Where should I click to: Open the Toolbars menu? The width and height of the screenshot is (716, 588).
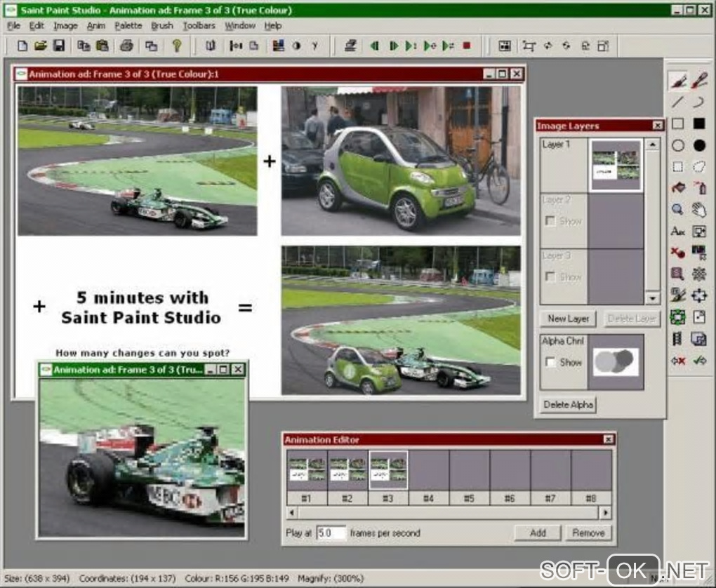click(x=199, y=25)
